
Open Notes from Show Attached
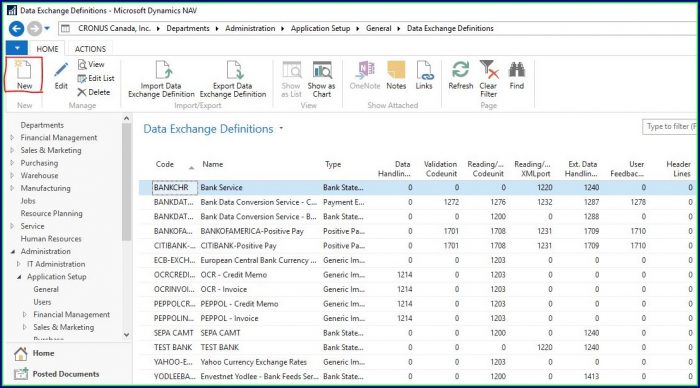396,75
